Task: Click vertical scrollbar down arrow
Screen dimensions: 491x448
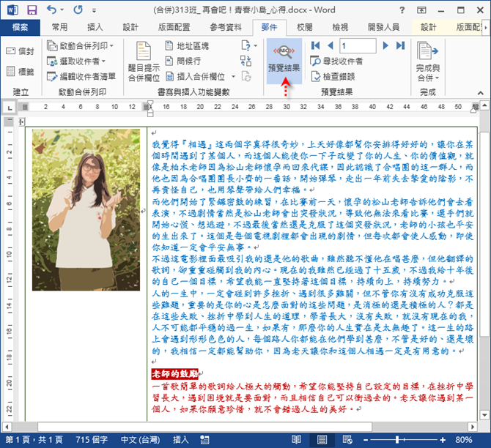Action: pyautogui.click(x=484, y=416)
